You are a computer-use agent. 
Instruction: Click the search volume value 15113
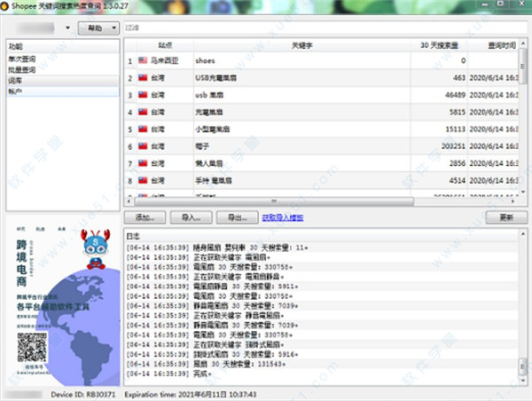455,129
